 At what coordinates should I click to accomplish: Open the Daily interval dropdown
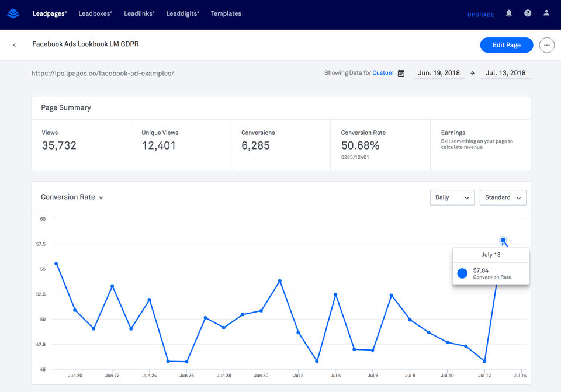point(452,197)
